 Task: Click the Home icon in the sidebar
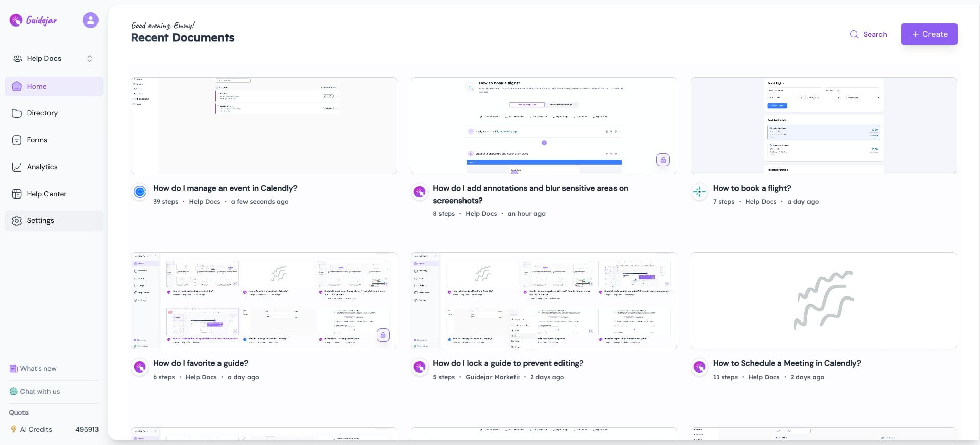pyautogui.click(x=17, y=86)
